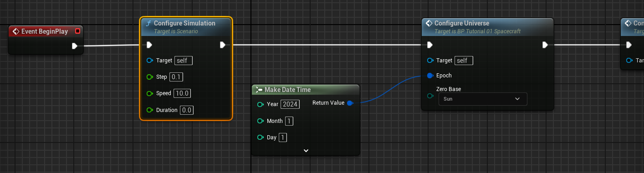This screenshot has height=173, width=644.
Task: Click the Configure Universe output execution pin
Action: 545,45
